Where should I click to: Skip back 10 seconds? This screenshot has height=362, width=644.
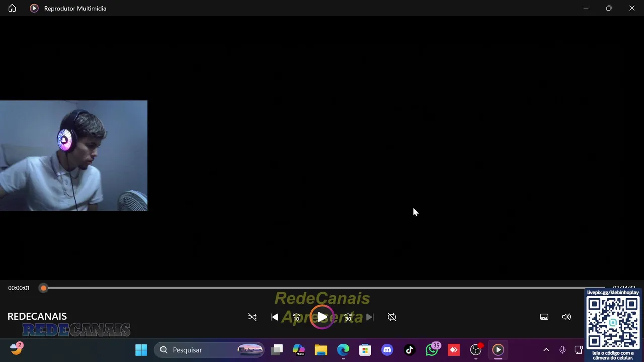[x=296, y=317]
